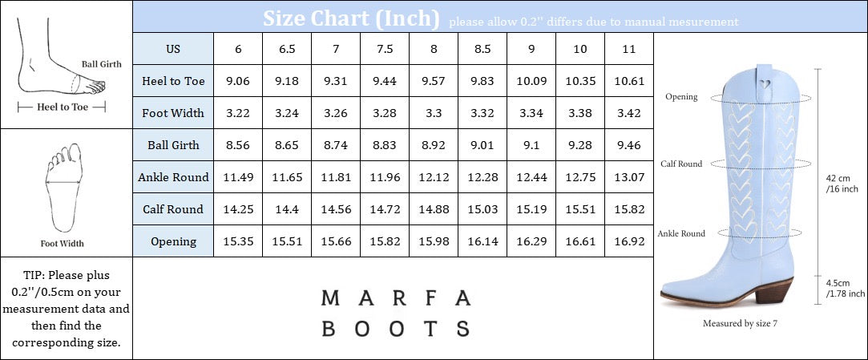Click the TIP measurement note text
This screenshot has height=360, width=868.
point(66,308)
